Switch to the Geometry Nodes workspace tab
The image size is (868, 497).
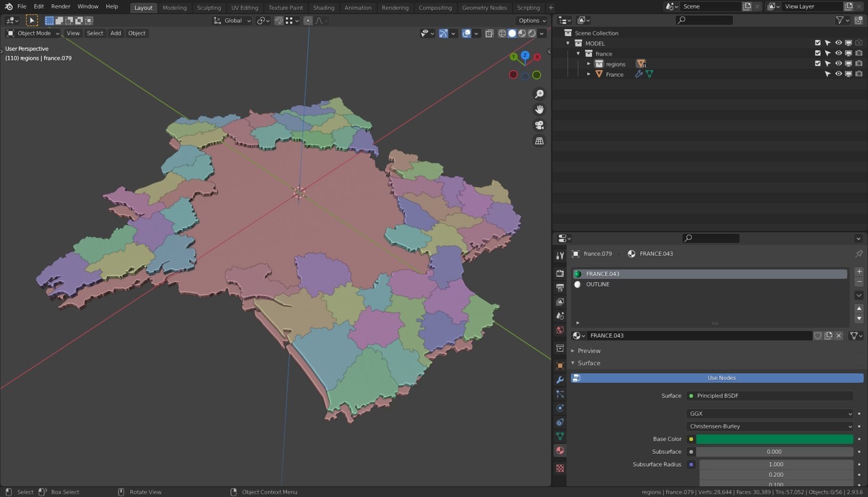[x=484, y=8]
